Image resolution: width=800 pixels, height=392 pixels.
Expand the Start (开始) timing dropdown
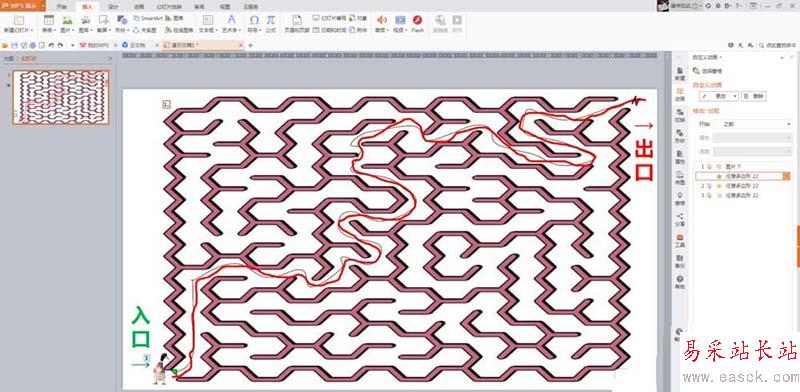click(752, 124)
